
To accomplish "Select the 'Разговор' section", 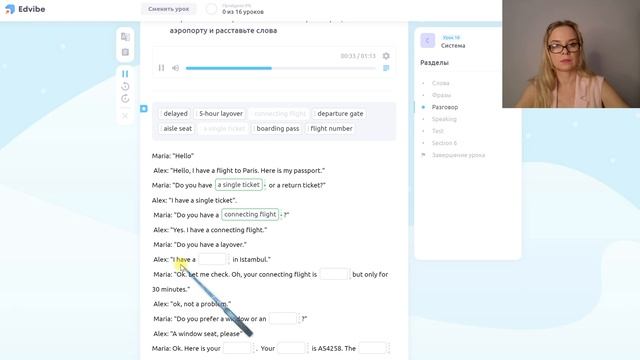I will click(445, 107).
